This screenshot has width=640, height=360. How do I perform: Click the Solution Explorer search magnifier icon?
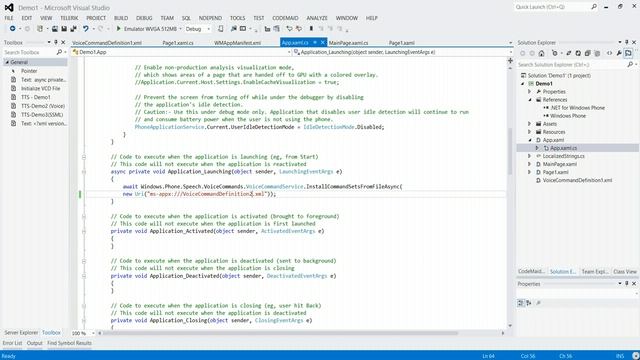(630, 64)
